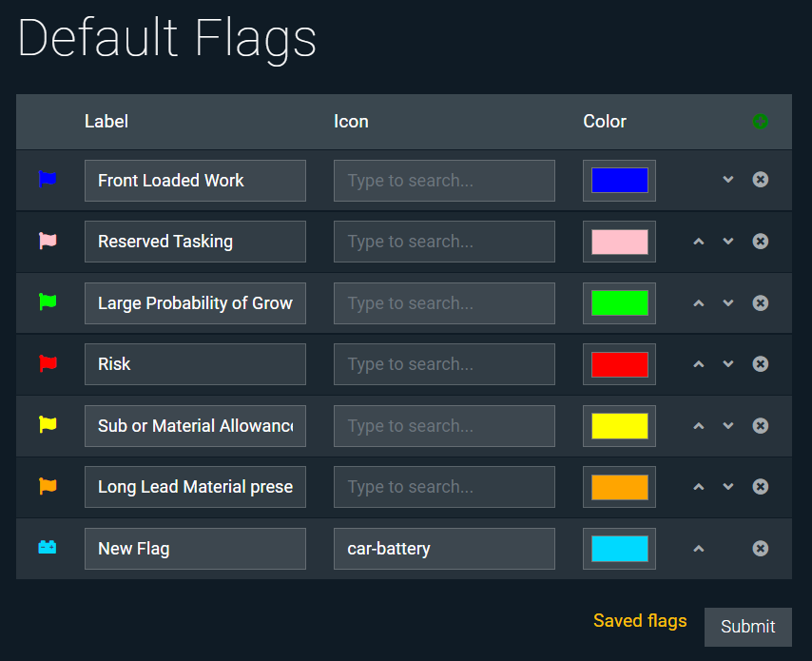Open the yellow color swatch picker
The width and height of the screenshot is (812, 661).
(x=619, y=426)
